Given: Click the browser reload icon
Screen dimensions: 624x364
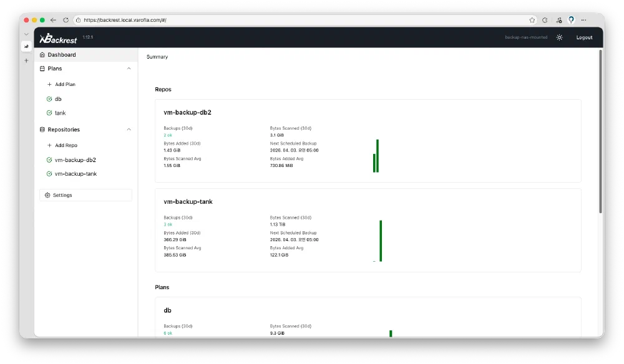Looking at the screenshot, I should [x=66, y=20].
